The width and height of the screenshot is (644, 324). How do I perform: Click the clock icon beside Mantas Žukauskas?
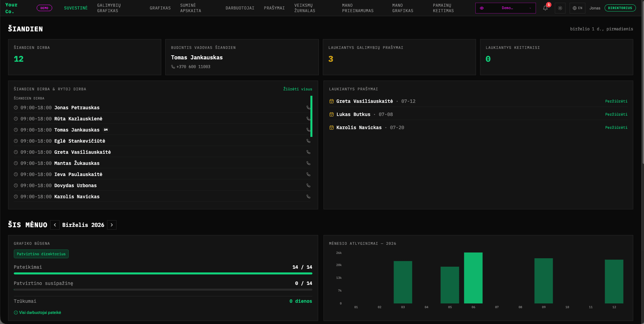(16, 163)
